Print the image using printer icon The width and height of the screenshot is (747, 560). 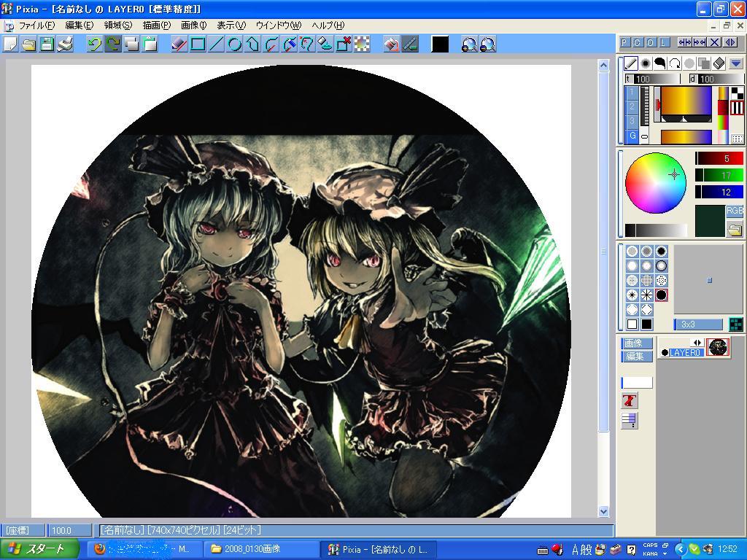65,44
